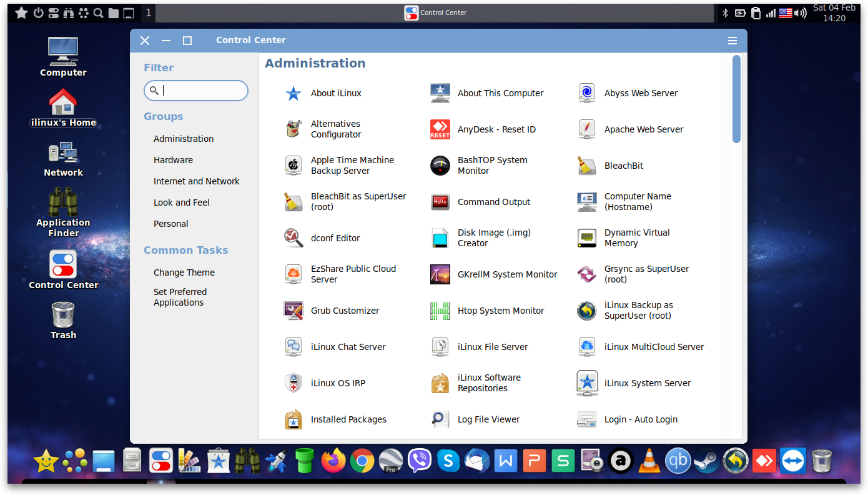Screen dimensions: 868x495
Task: Select Internet and Network group
Action: pos(197,181)
